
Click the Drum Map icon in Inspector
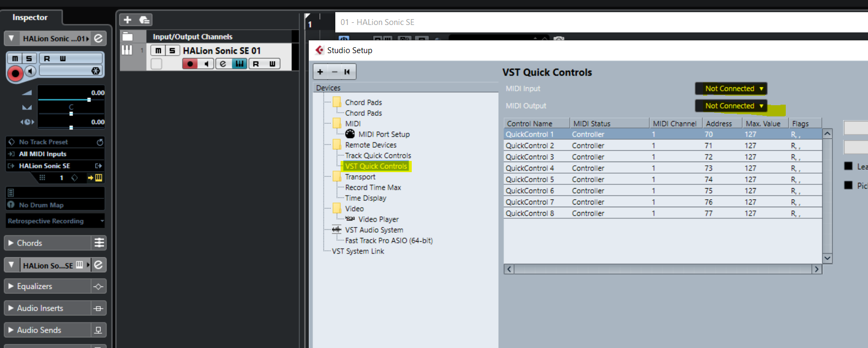(11, 205)
